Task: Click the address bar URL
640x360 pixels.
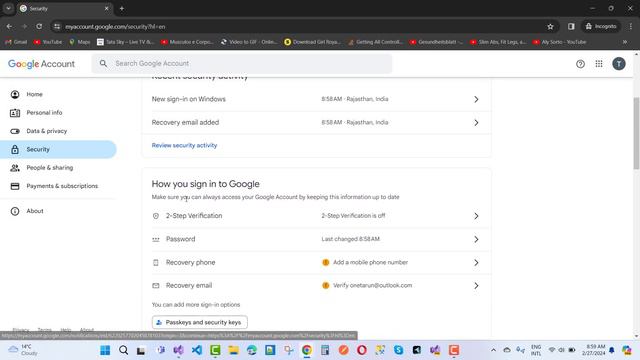Action: (115, 27)
